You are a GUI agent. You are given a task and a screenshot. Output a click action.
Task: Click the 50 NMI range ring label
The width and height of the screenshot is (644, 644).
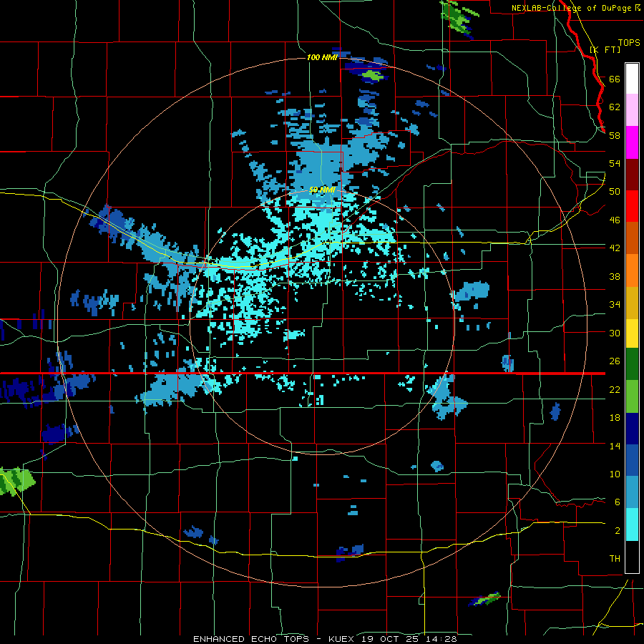point(323,190)
